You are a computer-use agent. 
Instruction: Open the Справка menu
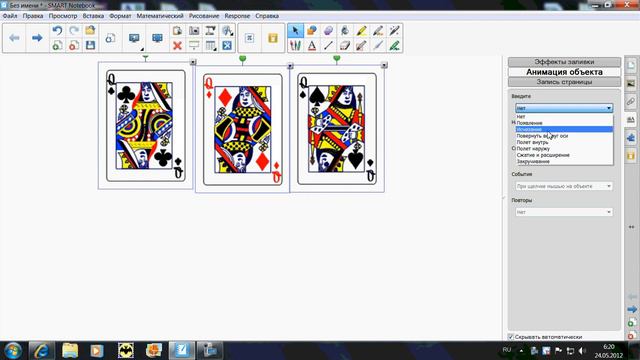(267, 16)
